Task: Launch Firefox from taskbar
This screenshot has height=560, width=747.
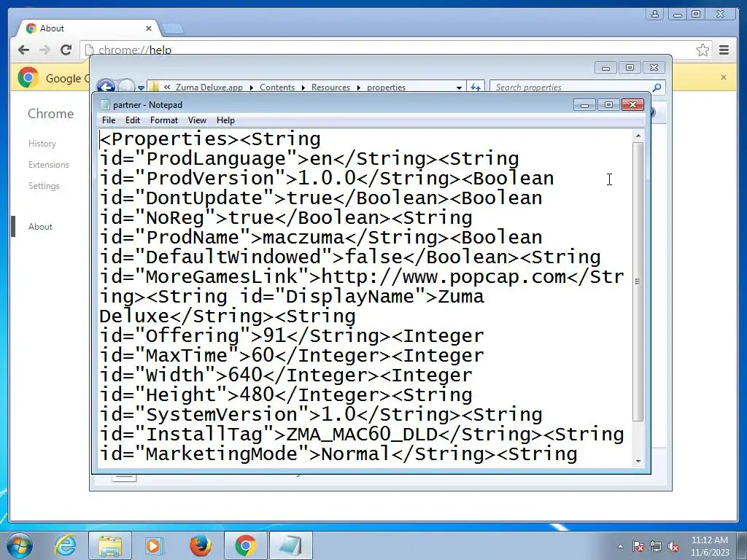Action: pos(200,545)
